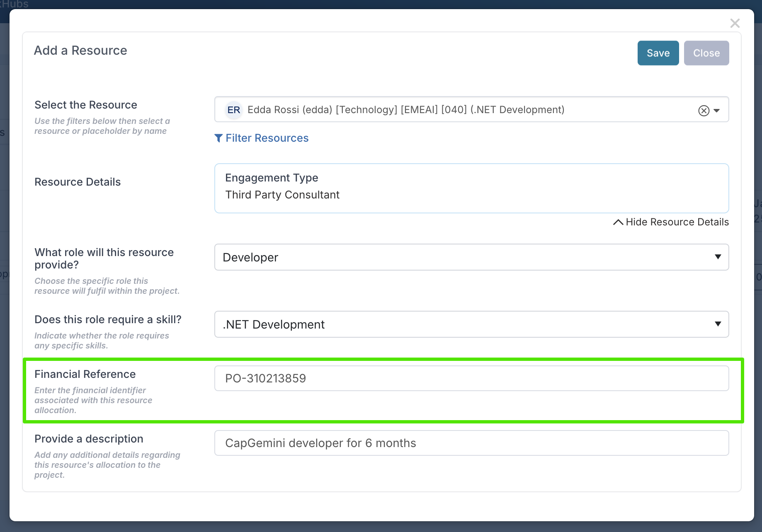Click the ER avatar badge
Viewport: 762px width, 532px height.
[234, 110]
